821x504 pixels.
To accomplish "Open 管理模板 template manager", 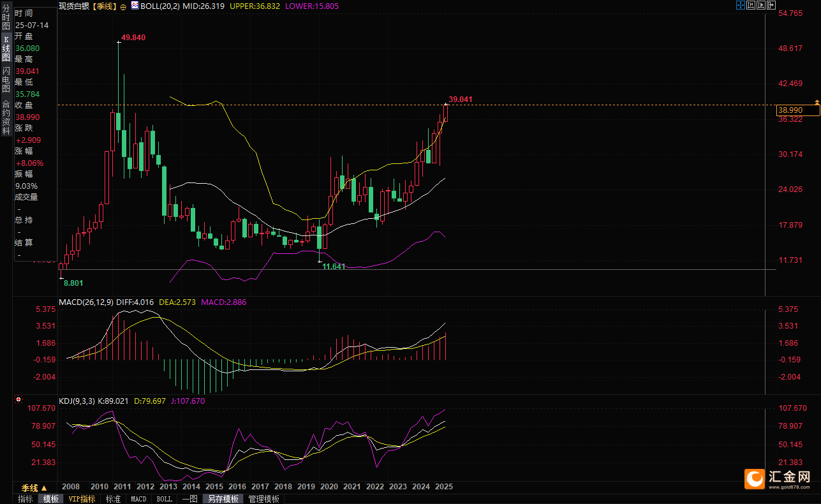I will click(x=264, y=499).
